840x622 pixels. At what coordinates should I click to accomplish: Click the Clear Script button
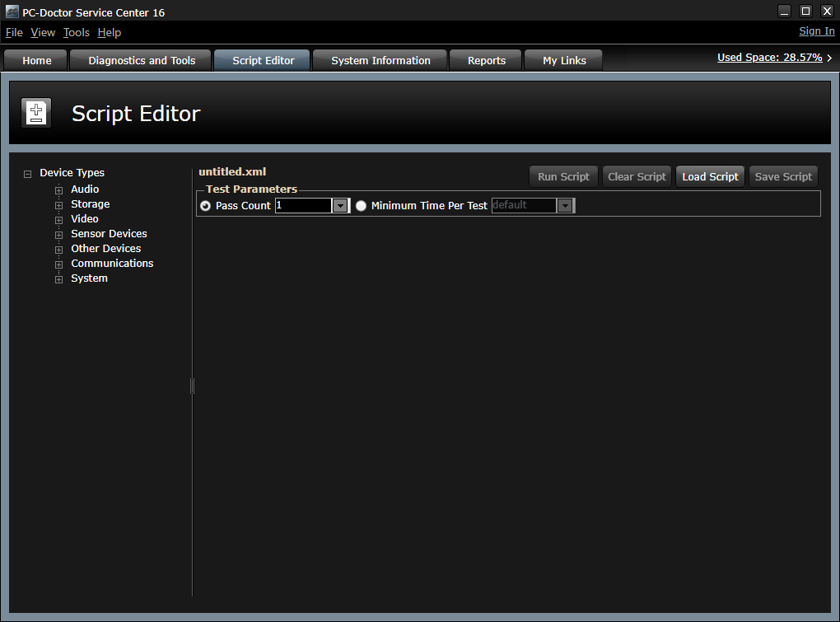coord(637,177)
